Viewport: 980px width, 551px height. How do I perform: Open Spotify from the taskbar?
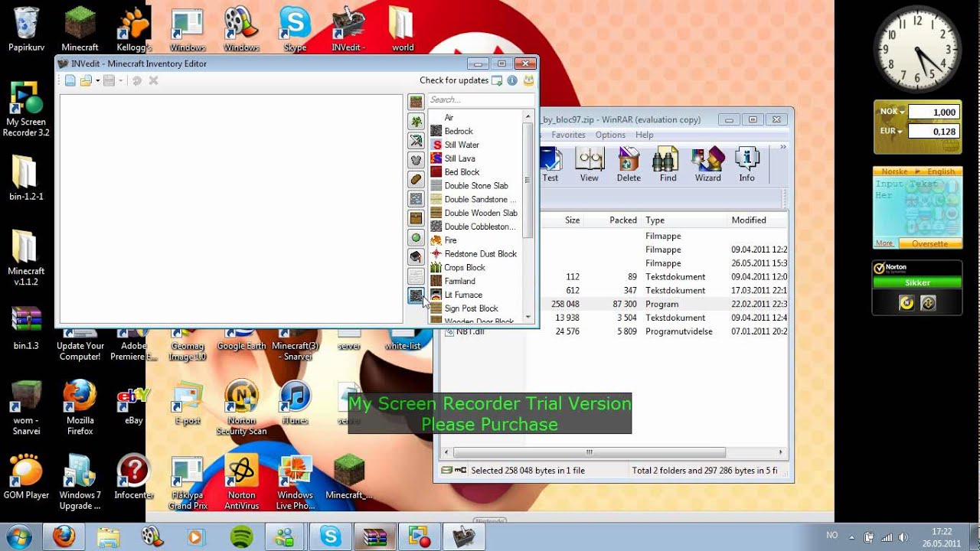tap(242, 537)
